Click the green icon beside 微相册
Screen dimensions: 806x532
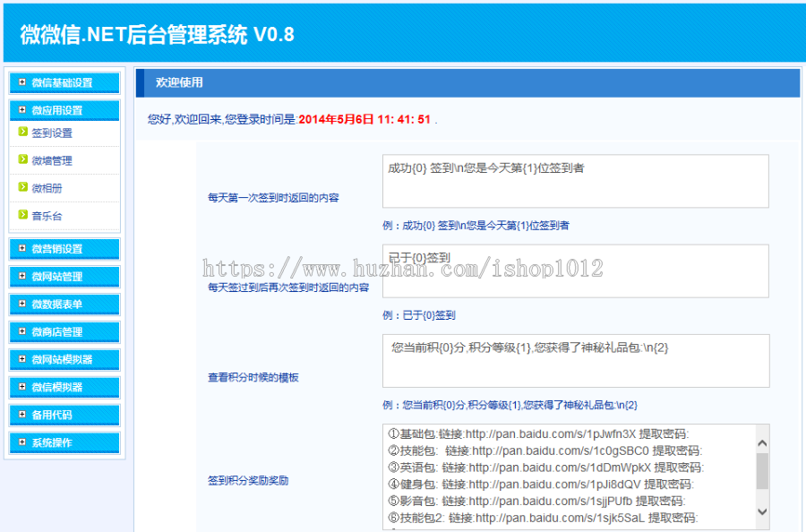(x=21, y=187)
